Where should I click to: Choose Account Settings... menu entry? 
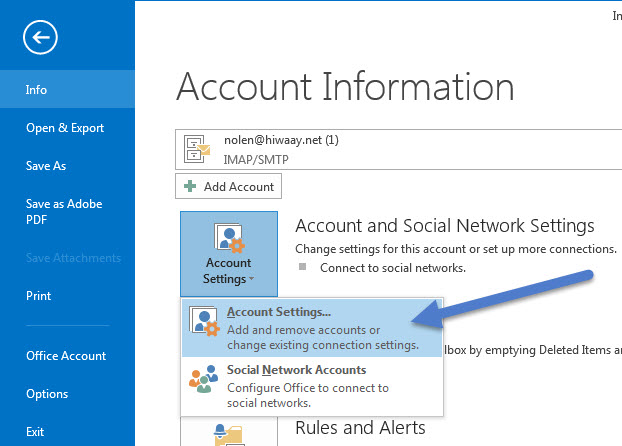point(312,328)
